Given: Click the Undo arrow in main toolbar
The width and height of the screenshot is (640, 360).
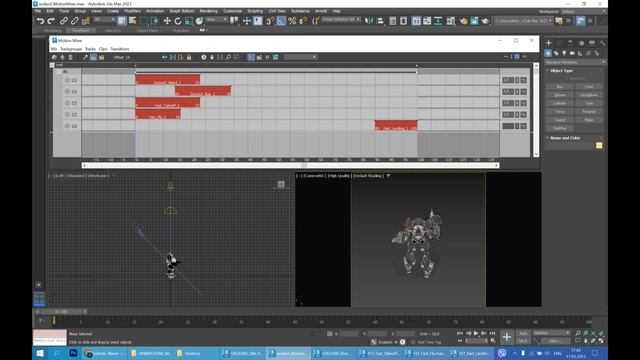Looking at the screenshot, I should coord(40,21).
